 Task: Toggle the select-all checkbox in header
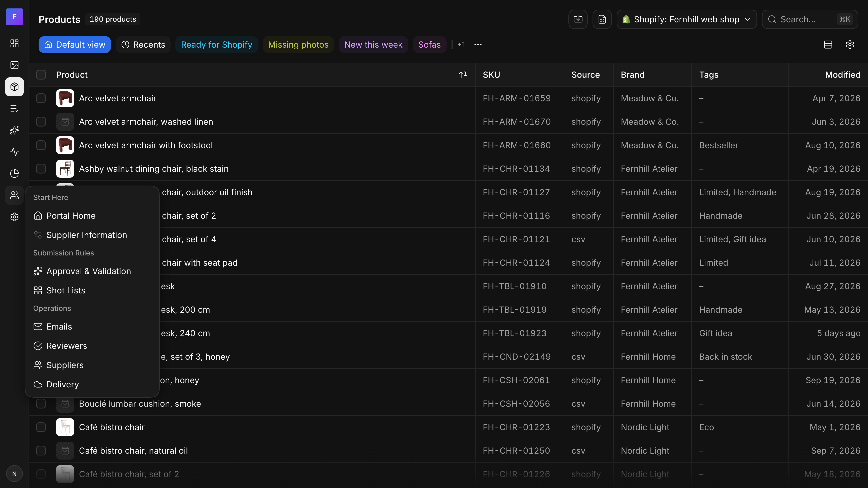(x=41, y=75)
